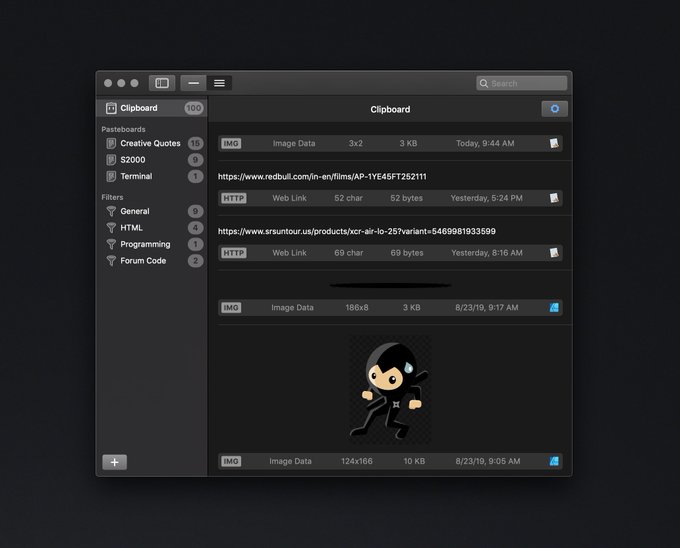Click the blue app icon for 8/23/19 9:17 AM
This screenshot has width=680, height=548.
point(554,307)
